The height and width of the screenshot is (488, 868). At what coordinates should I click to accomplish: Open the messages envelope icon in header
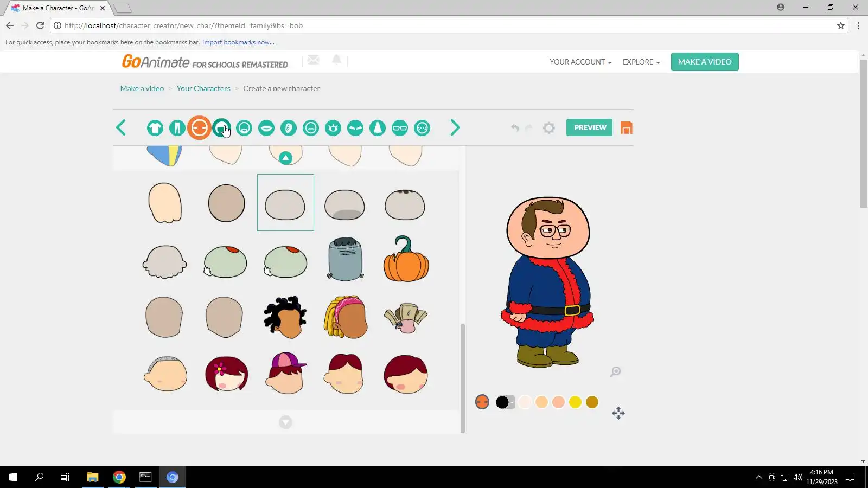tap(314, 60)
